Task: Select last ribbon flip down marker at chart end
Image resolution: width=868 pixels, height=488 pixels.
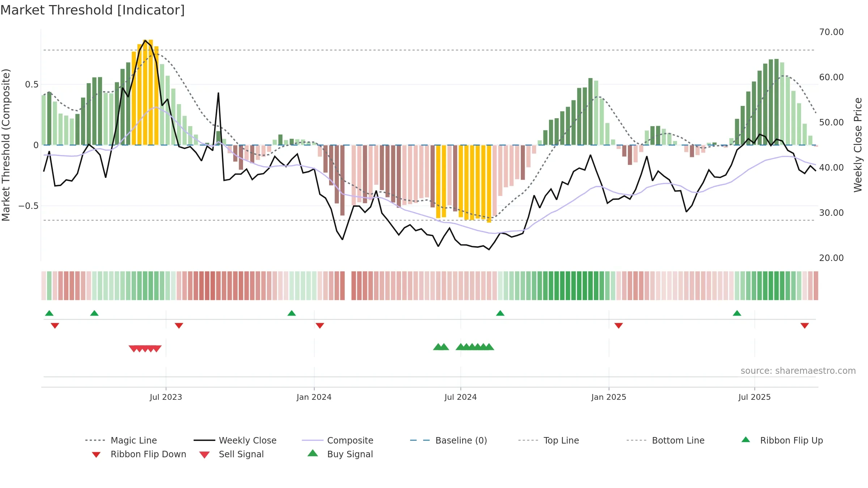Action: coord(805,326)
